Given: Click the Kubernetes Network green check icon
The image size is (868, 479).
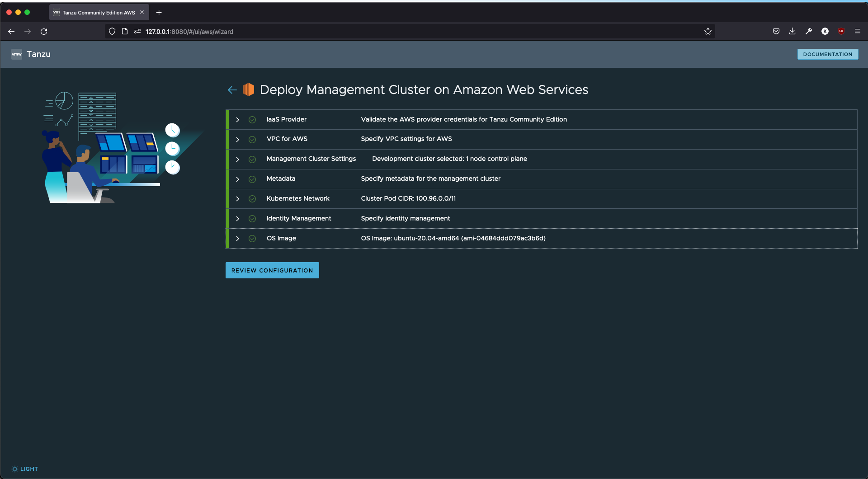Looking at the screenshot, I should point(252,199).
